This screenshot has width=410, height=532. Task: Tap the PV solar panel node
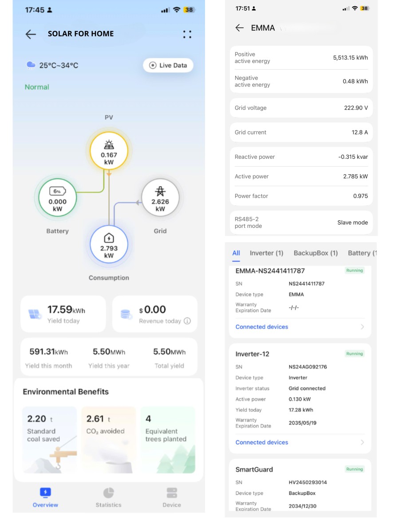coord(109,151)
